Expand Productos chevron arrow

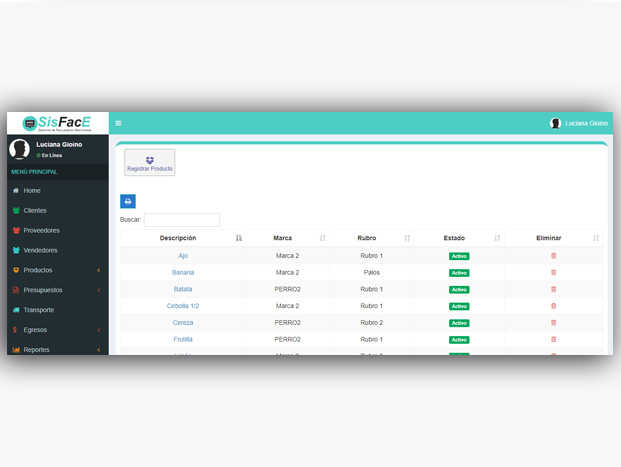99,270
